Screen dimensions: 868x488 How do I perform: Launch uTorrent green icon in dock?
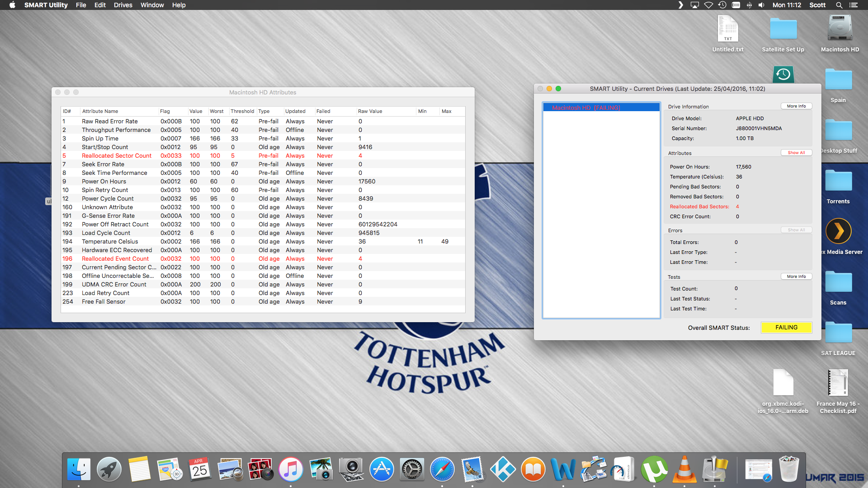point(654,469)
